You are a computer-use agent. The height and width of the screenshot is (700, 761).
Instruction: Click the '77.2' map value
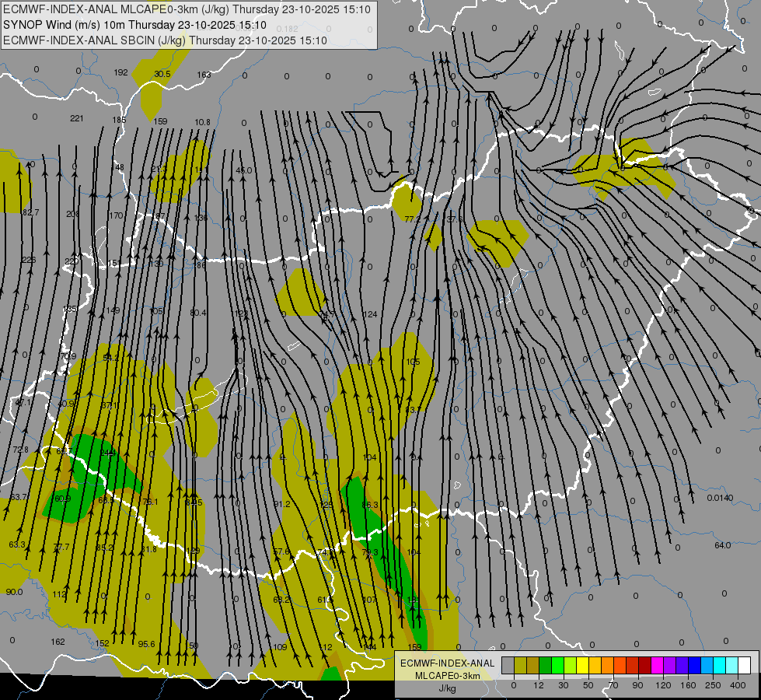pyautogui.click(x=413, y=219)
